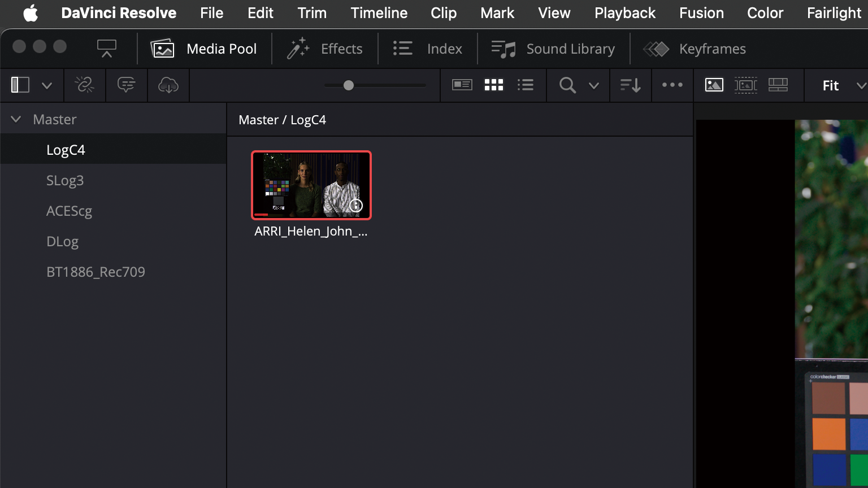Click the comment bubble icon in toolbar

click(x=127, y=85)
